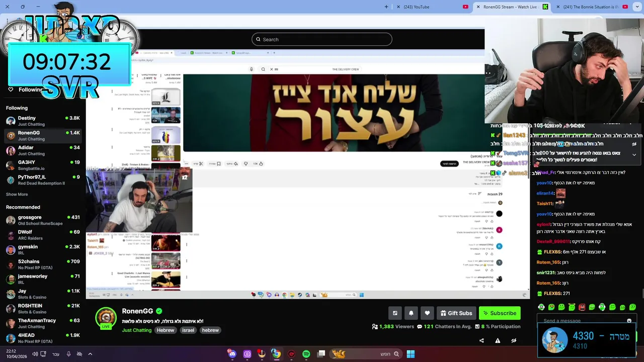Open TheAxmanTracy recommended channel

[43, 323]
